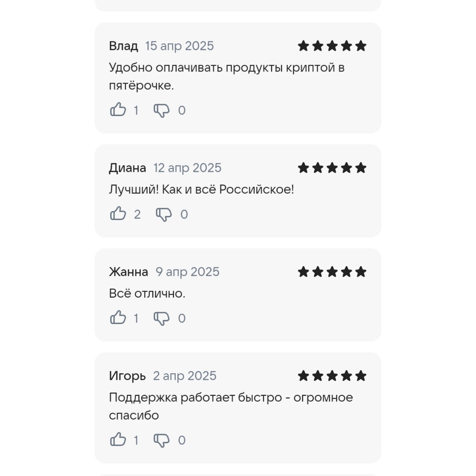Viewport: 476px width, 476px height.
Task: Click the date 12 апр 2025
Action: (187, 168)
